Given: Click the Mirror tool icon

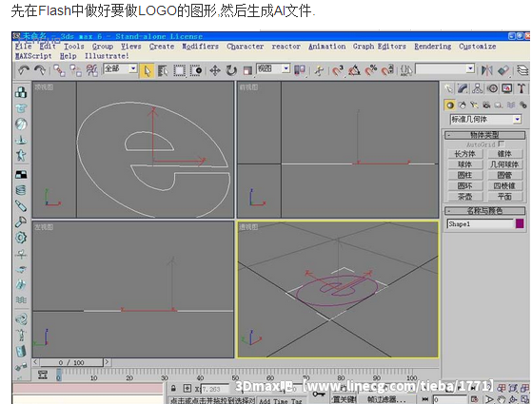Looking at the screenshot, I should click(487, 70).
